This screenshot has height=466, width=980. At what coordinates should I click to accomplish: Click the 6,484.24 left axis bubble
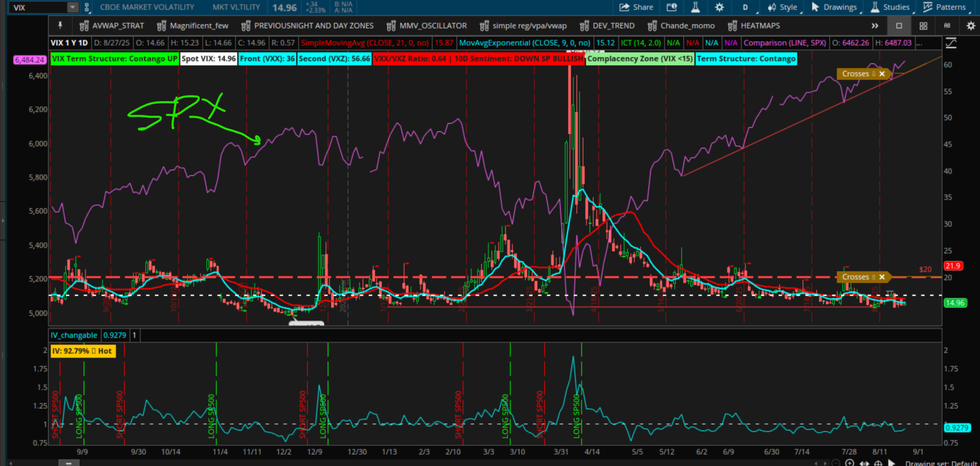(30, 60)
